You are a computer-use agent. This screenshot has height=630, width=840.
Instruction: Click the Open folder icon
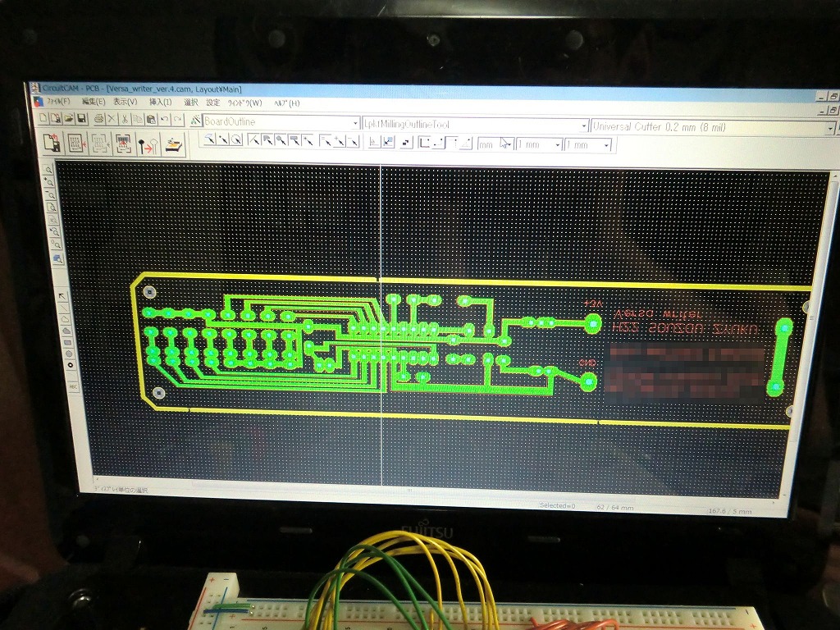pos(69,118)
